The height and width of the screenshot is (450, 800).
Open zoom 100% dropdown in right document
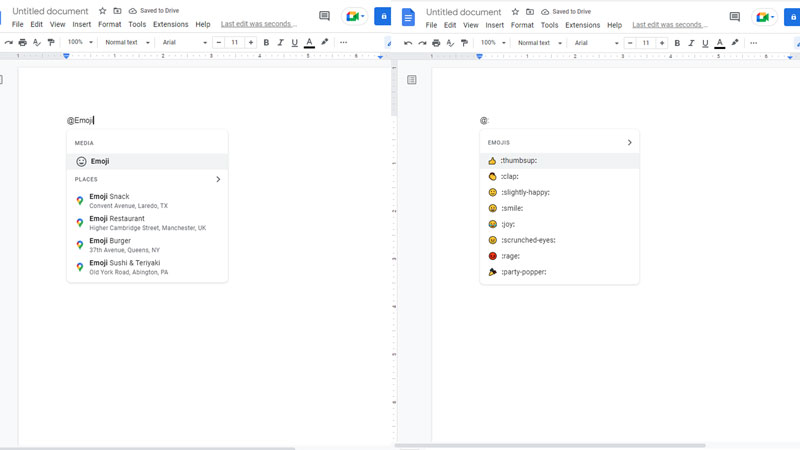[493, 43]
